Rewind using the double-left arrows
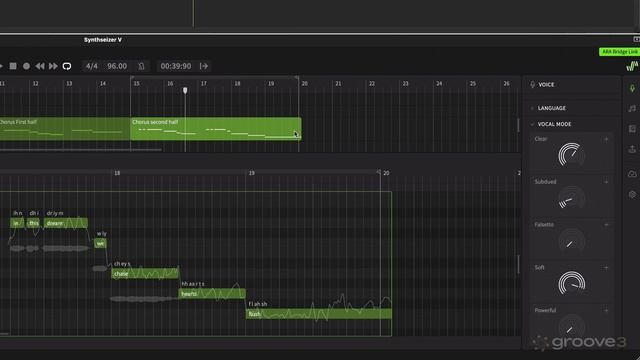Screen dimensions: 640x360 (40, 66)
